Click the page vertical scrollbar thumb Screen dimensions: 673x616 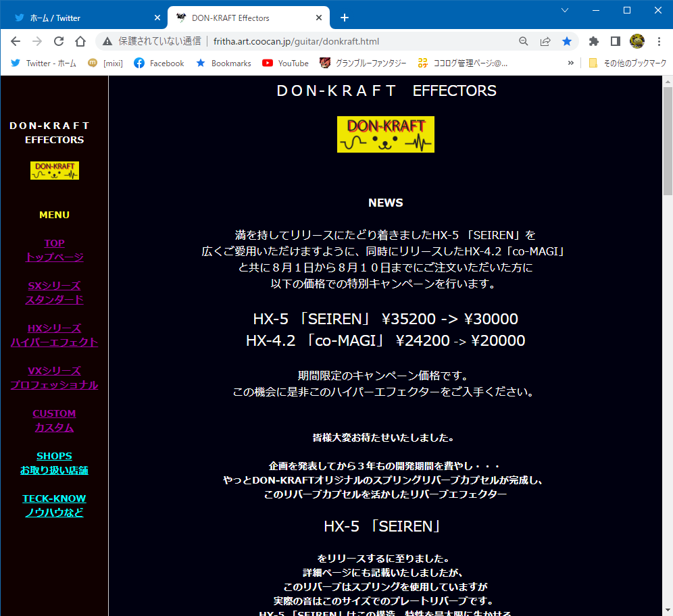pyautogui.click(x=668, y=140)
